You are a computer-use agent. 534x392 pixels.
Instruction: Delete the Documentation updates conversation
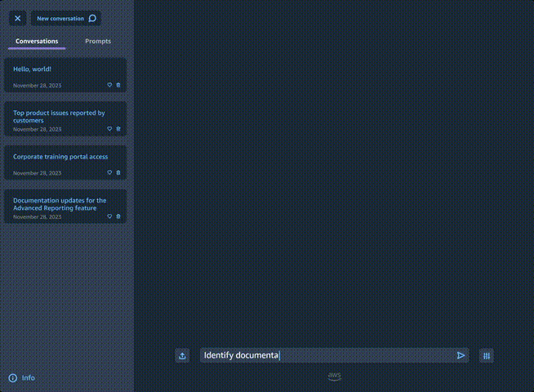118,216
